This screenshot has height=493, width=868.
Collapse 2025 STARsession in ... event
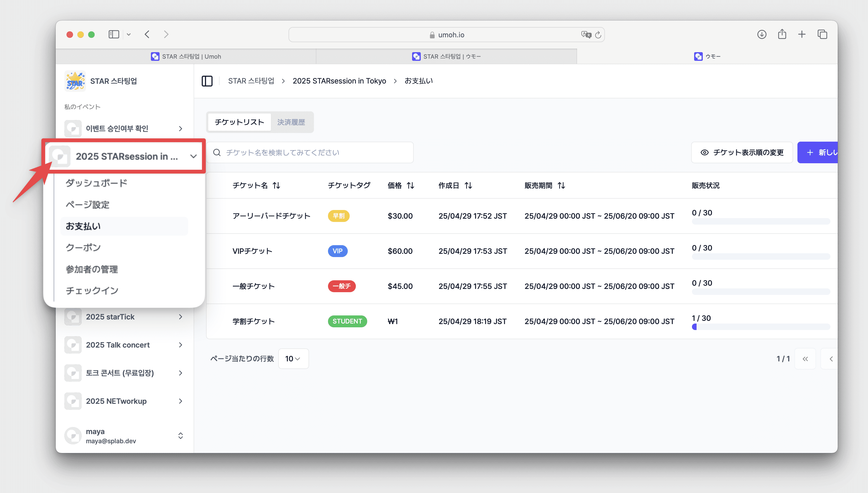pyautogui.click(x=193, y=156)
